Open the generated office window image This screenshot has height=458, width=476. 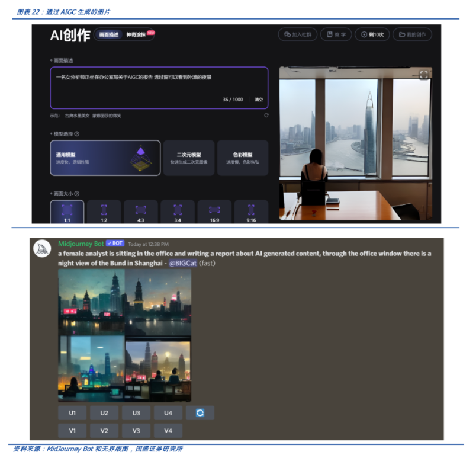point(355,143)
